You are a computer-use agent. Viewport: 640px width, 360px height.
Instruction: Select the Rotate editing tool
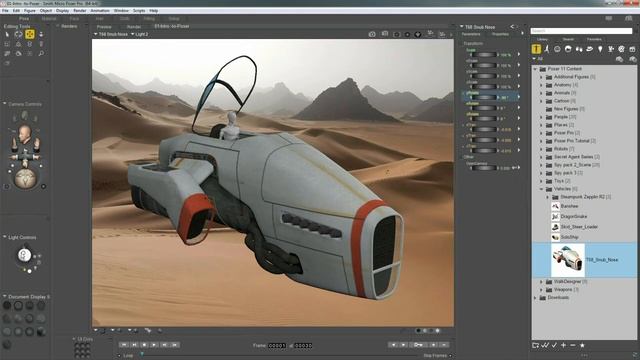(18, 34)
